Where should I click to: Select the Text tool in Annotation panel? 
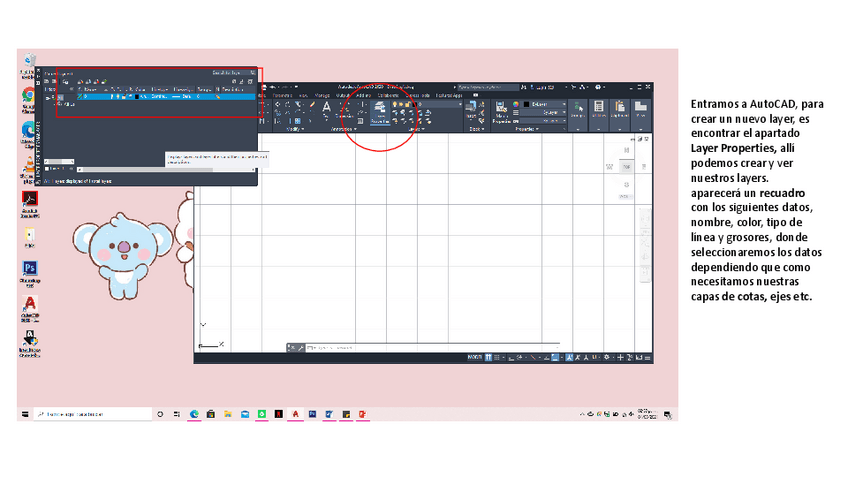coord(327,109)
